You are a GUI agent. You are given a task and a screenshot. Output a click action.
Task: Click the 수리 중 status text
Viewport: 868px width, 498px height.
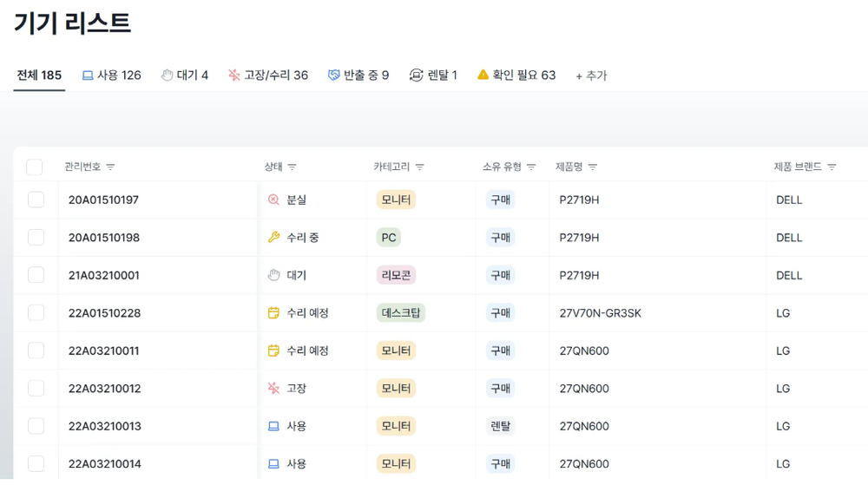tap(302, 238)
